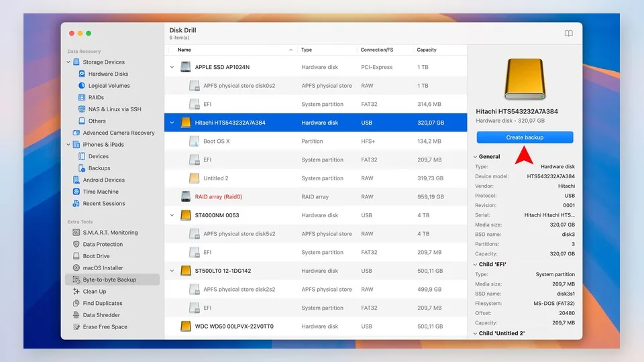Collapse the Child 'Untitled 2' section
644x362 pixels.
coord(475,333)
